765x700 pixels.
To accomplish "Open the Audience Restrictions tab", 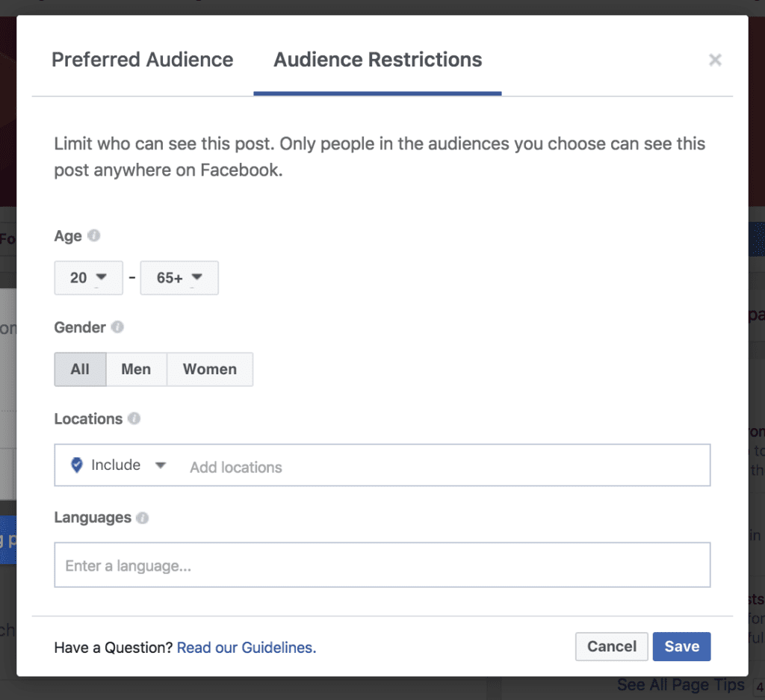I will [x=377, y=60].
